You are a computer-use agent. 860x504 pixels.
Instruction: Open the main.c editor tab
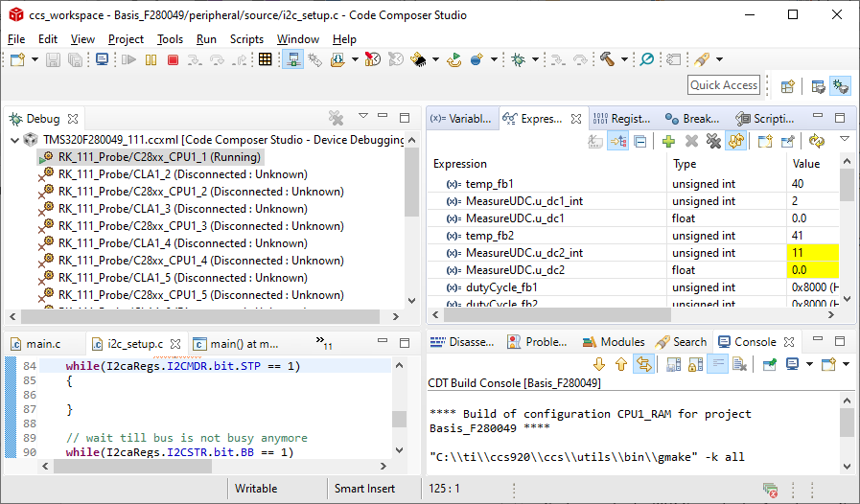[x=36, y=344]
